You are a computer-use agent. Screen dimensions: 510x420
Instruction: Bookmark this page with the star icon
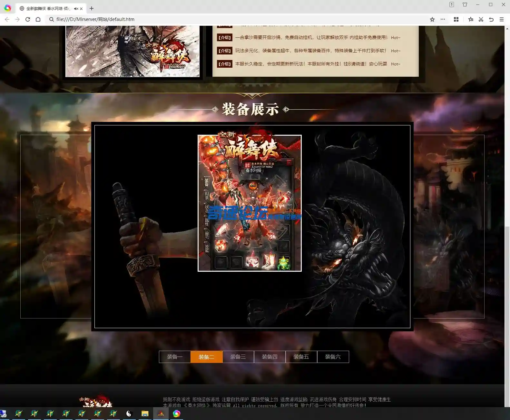[432, 19]
